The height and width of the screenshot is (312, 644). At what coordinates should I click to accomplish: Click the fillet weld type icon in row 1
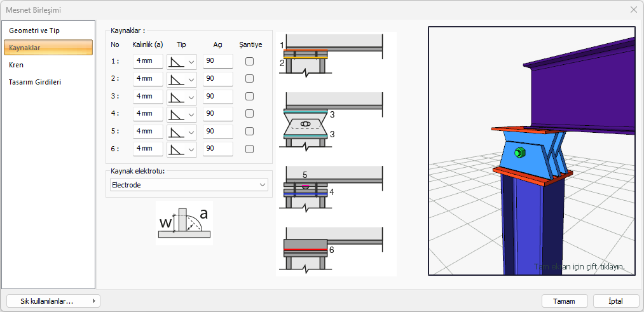176,62
